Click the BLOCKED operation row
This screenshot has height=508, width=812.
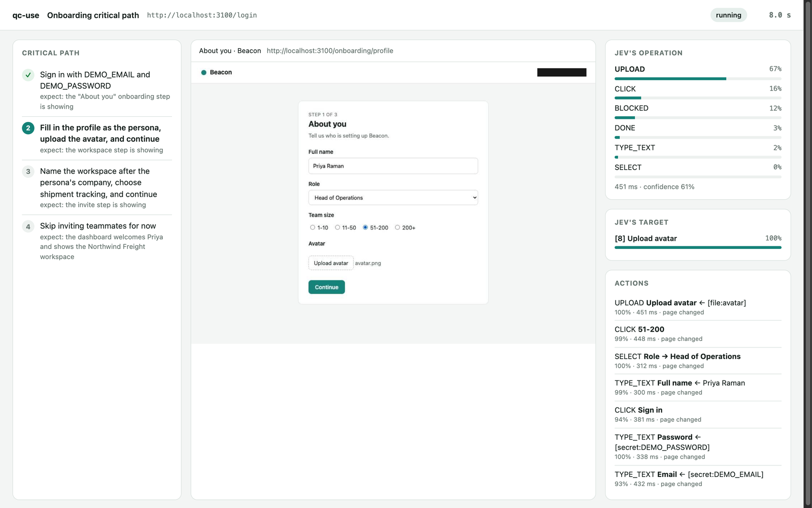click(698, 112)
